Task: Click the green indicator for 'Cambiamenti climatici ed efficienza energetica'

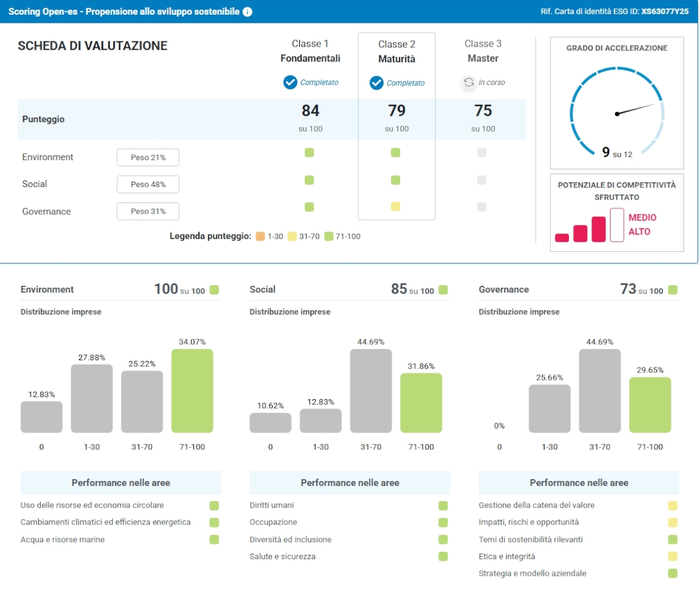Action: coord(214,522)
